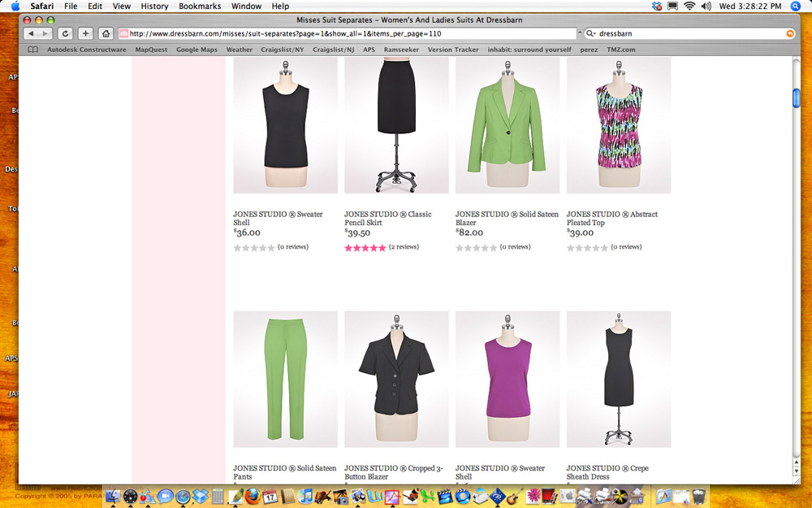812x508 pixels.
Task: Go forward using Safari's forward arrow
Action: (x=45, y=33)
